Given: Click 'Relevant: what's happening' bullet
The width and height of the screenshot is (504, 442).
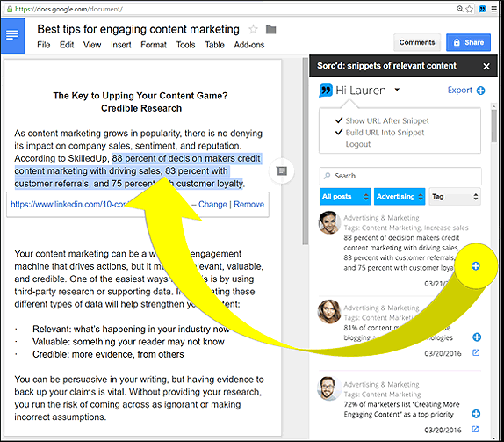Looking at the screenshot, I should click(x=131, y=330).
